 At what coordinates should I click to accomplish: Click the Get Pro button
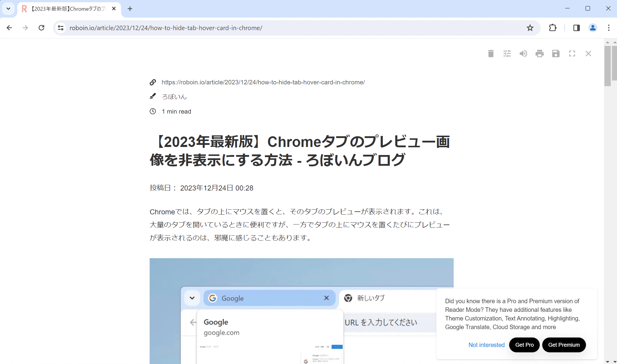click(524, 345)
